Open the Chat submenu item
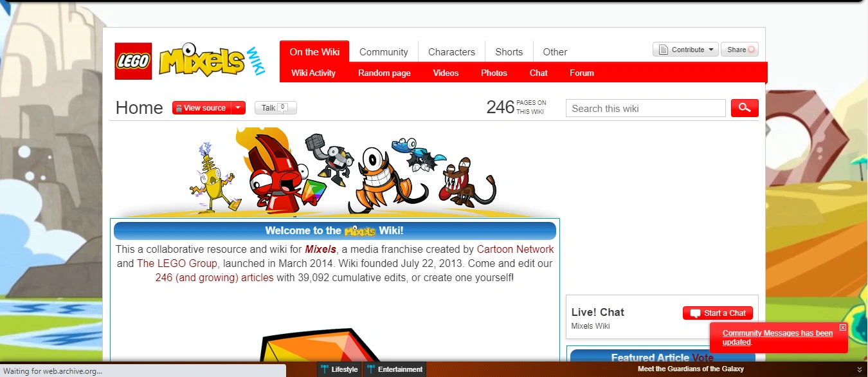Screen dimensions: 868x377 [x=539, y=73]
